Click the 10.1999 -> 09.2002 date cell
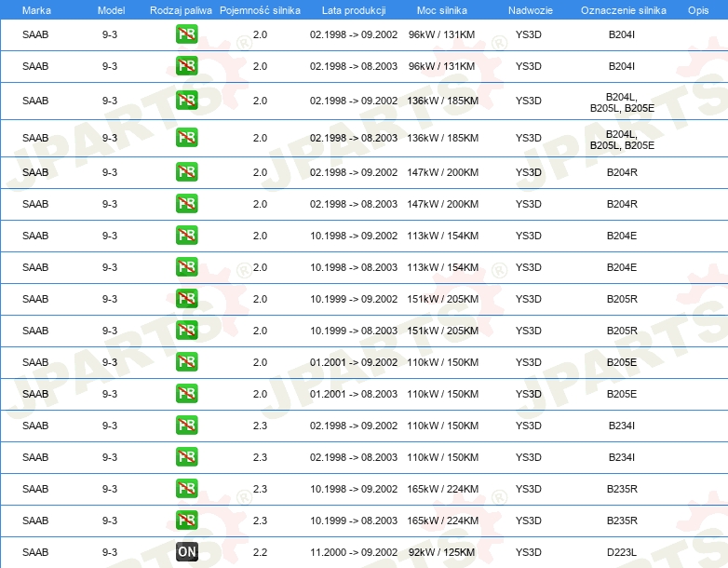Viewport: 728px width, 568px height. coord(354,299)
